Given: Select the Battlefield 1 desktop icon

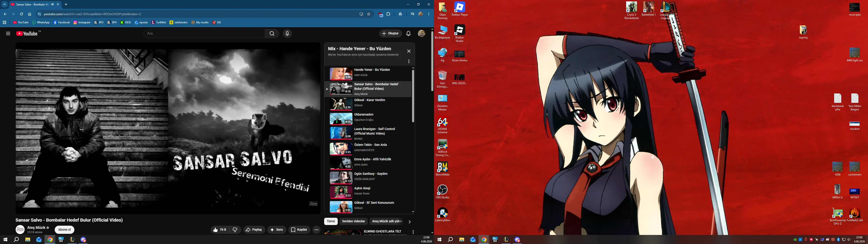Looking at the screenshot, I should tap(649, 9).
